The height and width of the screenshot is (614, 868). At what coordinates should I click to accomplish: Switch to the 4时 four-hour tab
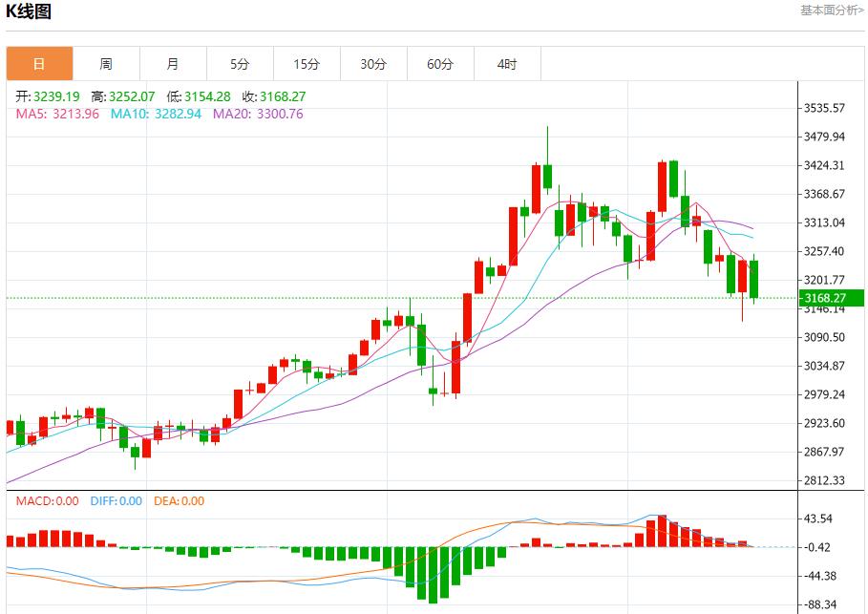click(507, 64)
